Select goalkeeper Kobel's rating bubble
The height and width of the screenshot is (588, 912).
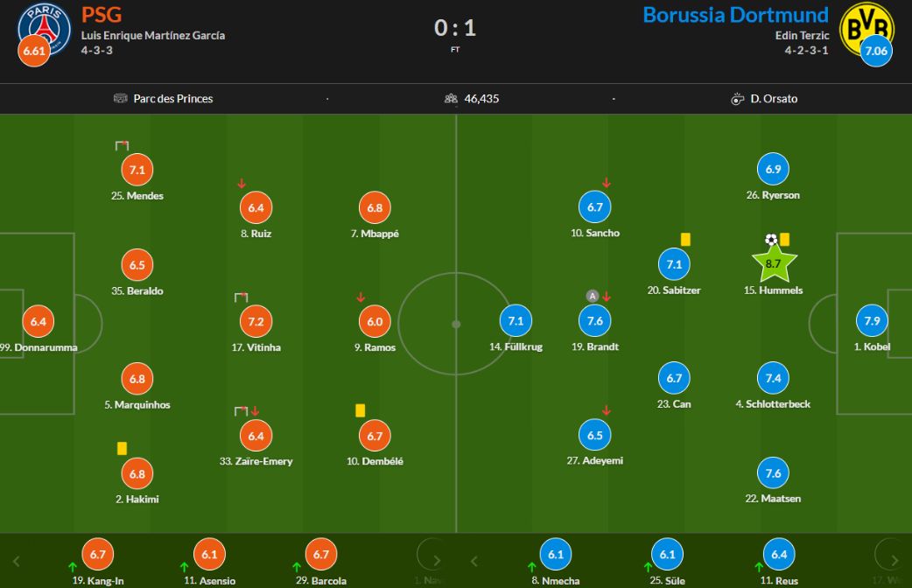click(871, 321)
